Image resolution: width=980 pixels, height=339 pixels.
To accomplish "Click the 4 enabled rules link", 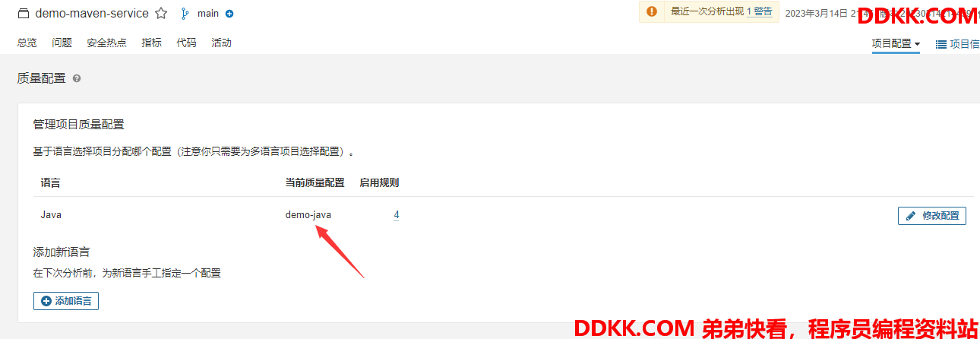I will (397, 215).
